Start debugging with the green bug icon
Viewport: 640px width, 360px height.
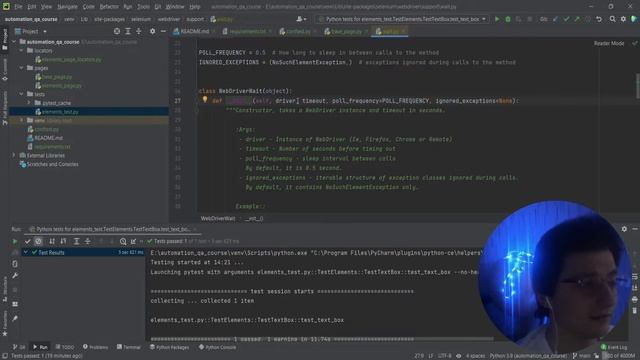pos(508,19)
